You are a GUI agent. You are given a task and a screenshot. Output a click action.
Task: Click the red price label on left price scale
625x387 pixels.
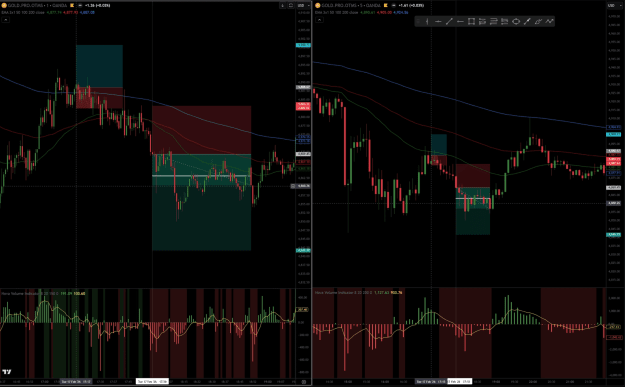tap(303, 106)
